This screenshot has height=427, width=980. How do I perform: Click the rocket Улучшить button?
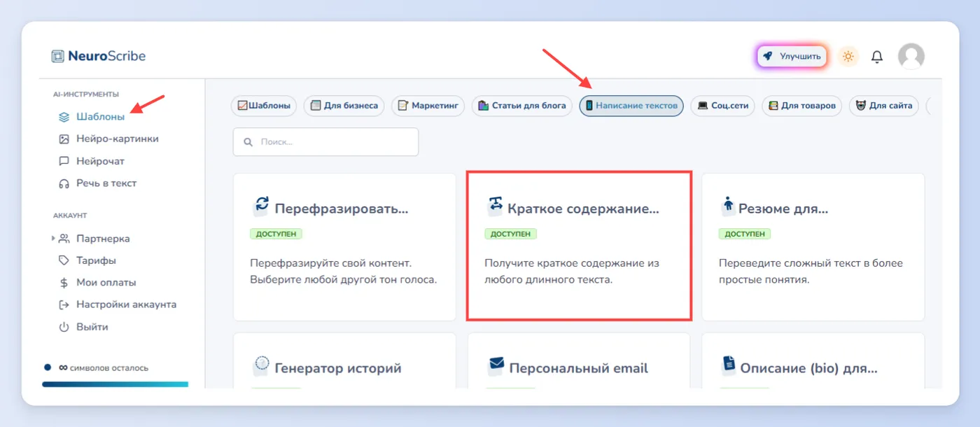pyautogui.click(x=792, y=56)
